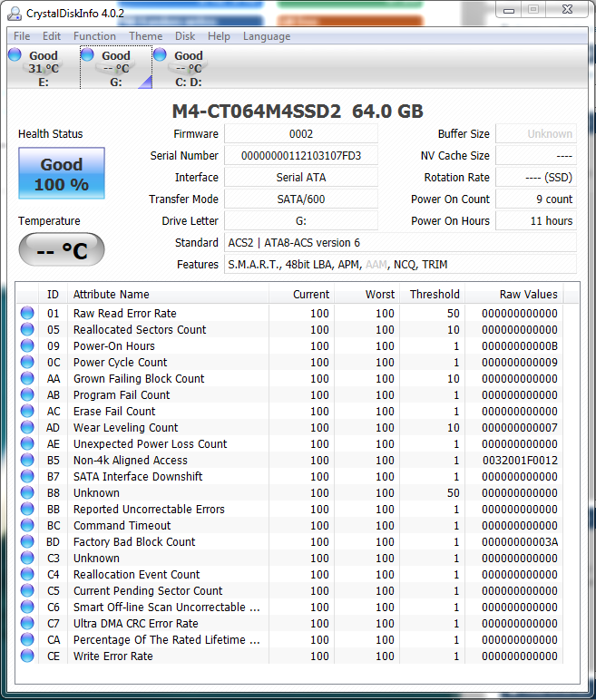Select the C: D: disk tab

pyautogui.click(x=188, y=67)
